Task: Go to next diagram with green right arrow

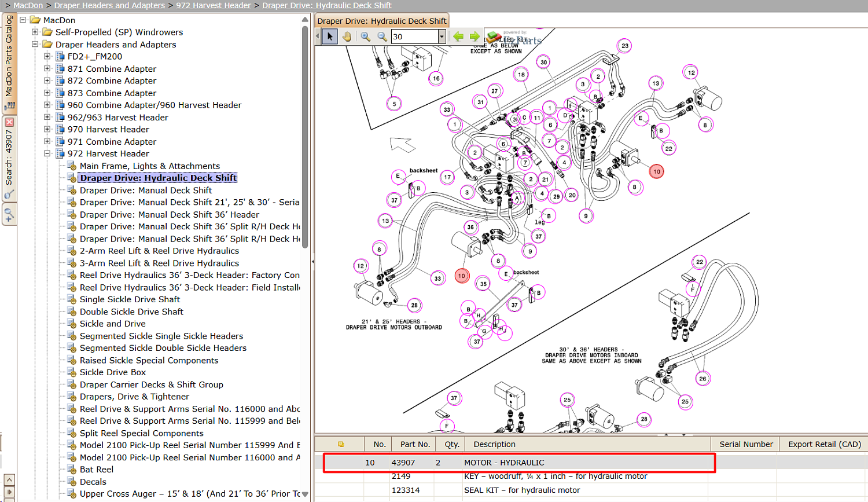Action: [x=475, y=36]
